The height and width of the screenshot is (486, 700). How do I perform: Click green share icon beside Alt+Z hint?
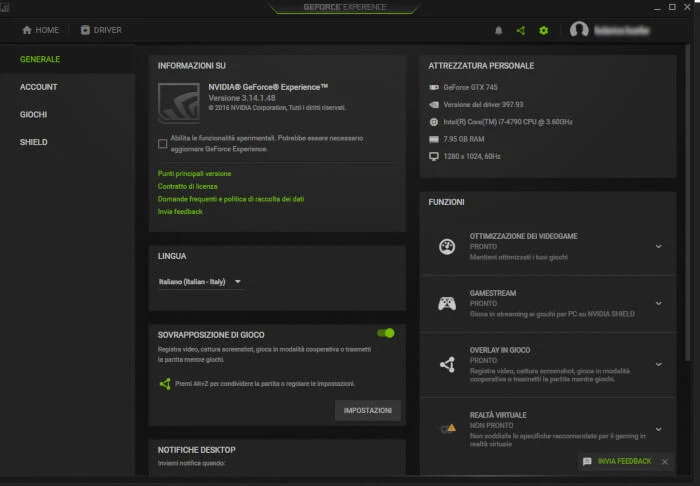(165, 384)
